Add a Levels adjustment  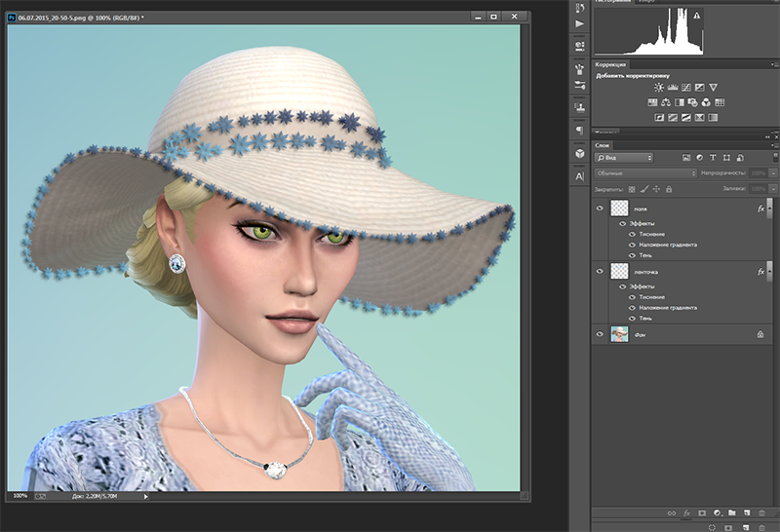(x=673, y=88)
